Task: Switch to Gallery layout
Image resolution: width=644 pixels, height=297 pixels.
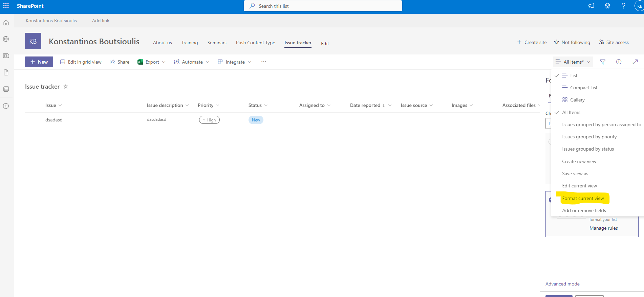Action: tap(598, 100)
